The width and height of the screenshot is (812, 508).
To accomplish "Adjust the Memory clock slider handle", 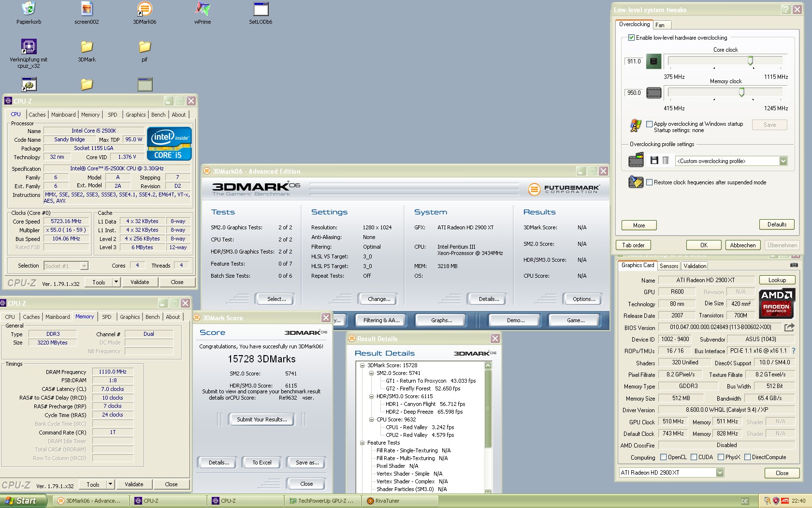I will [x=741, y=92].
